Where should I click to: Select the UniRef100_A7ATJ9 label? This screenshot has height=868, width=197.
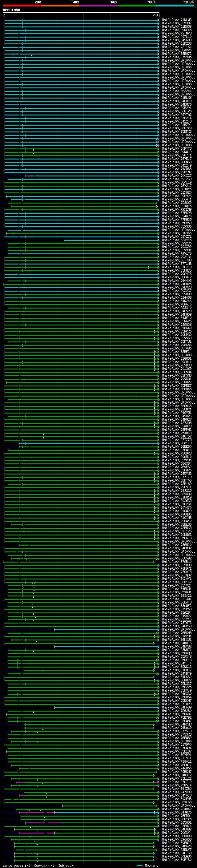(x=177, y=782)
